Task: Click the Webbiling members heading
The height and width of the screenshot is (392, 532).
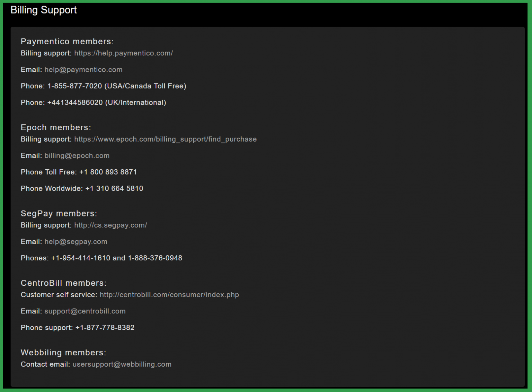Action: coord(63,353)
